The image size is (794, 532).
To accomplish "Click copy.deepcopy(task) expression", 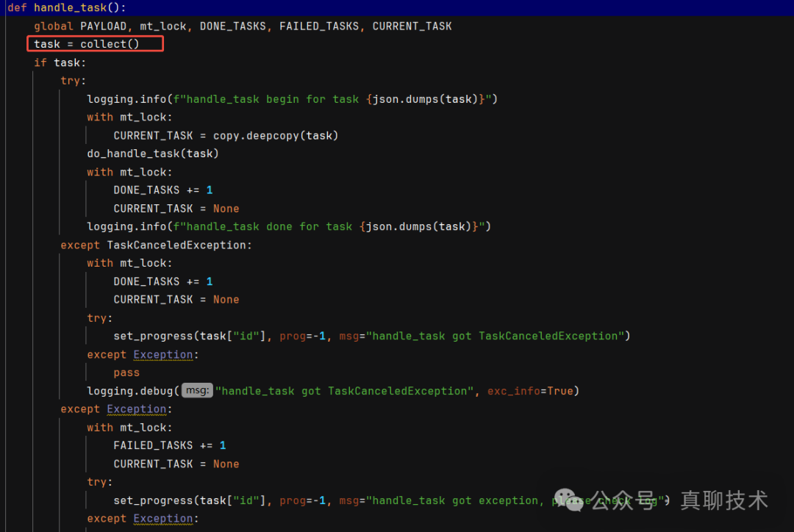I will (276, 135).
